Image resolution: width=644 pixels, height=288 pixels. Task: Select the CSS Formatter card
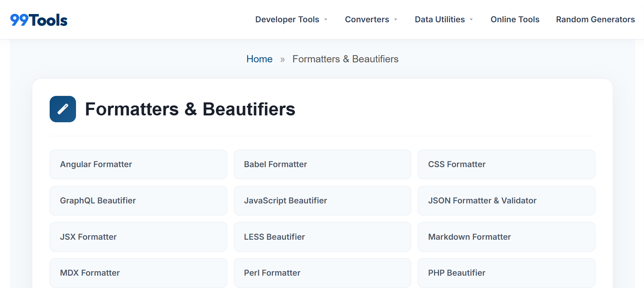point(506,164)
